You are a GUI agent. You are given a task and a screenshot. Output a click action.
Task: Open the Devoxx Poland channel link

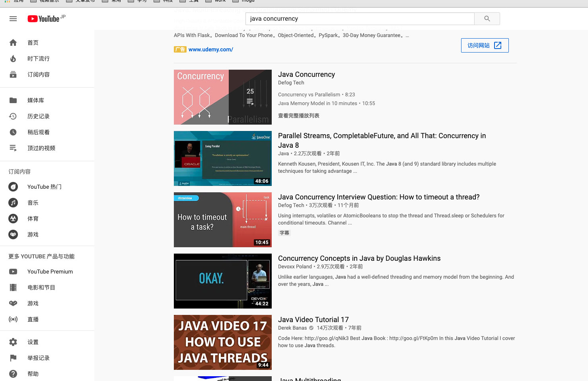click(295, 267)
